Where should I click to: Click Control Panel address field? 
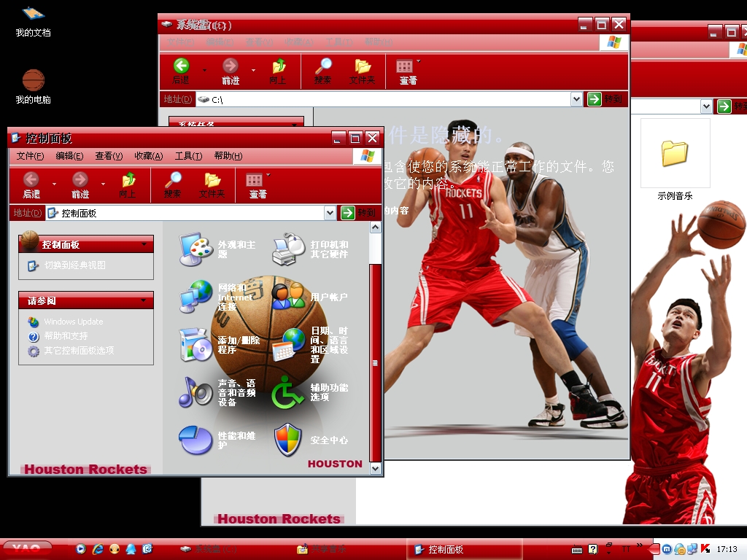point(185,213)
